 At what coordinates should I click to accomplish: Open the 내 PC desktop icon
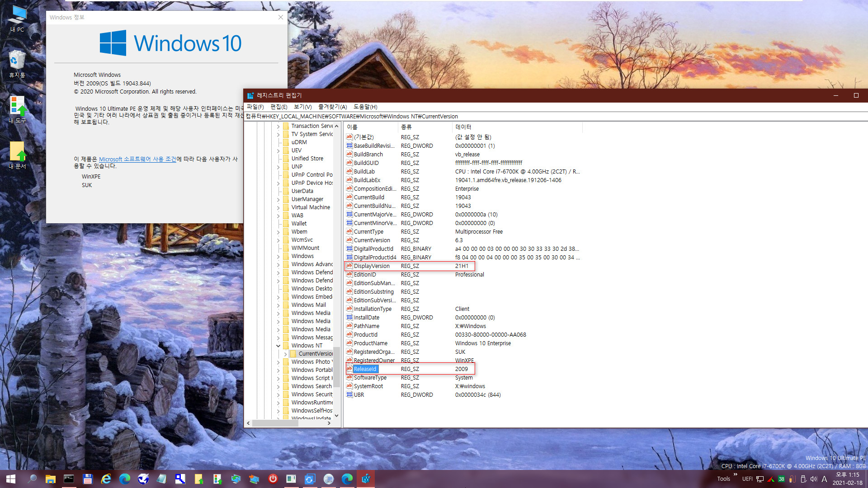point(17,19)
